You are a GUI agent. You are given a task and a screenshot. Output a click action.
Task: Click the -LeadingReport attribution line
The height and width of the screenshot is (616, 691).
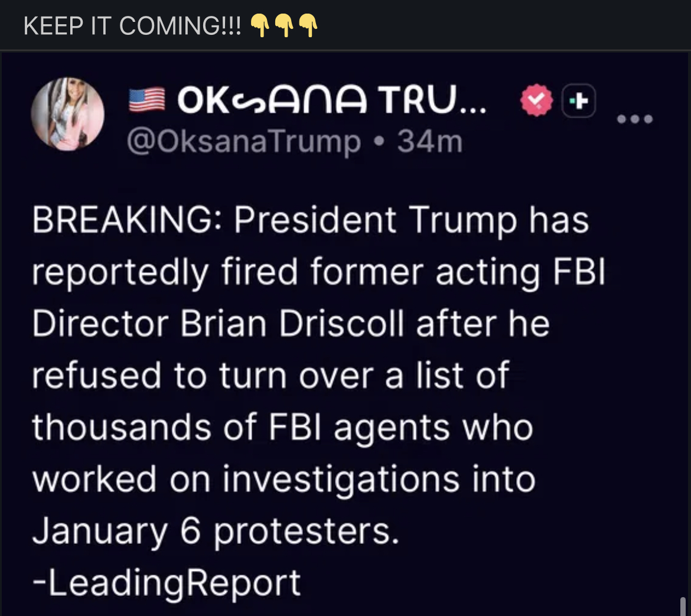coord(167,582)
